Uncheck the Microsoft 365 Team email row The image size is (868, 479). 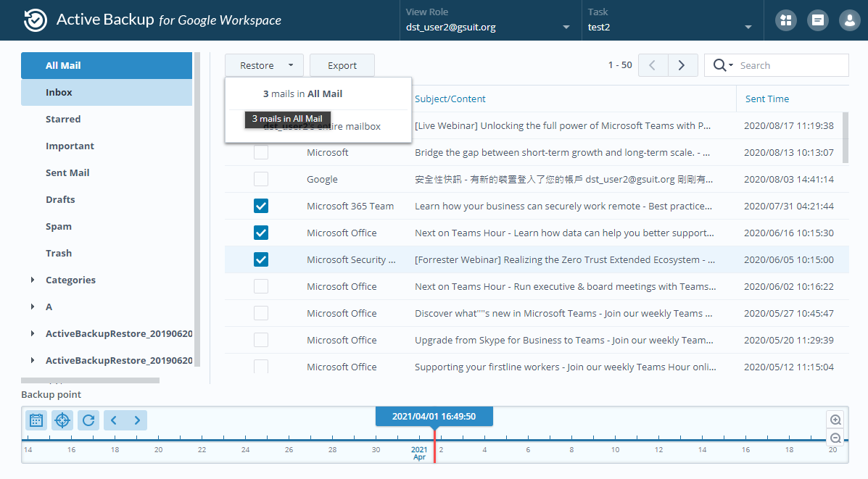tap(260, 206)
